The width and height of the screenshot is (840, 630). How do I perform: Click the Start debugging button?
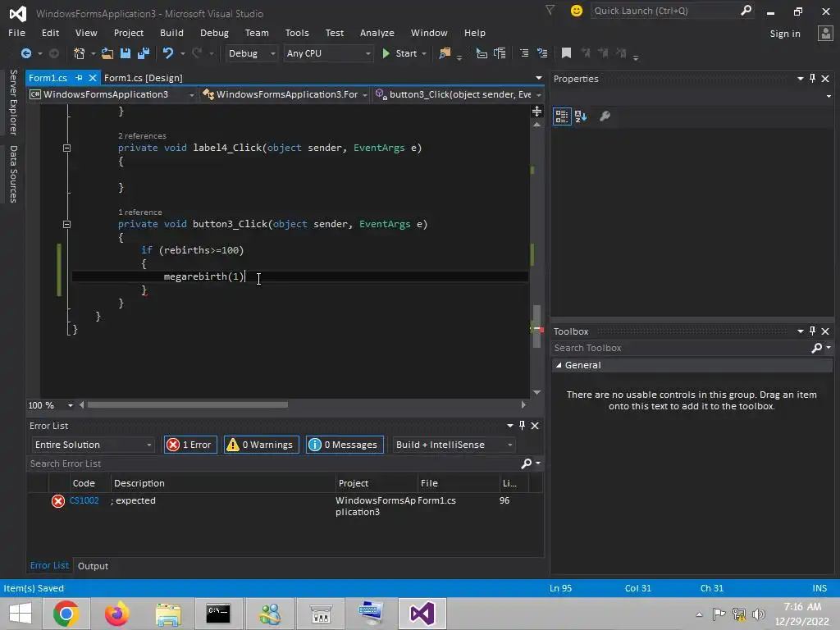coord(399,53)
